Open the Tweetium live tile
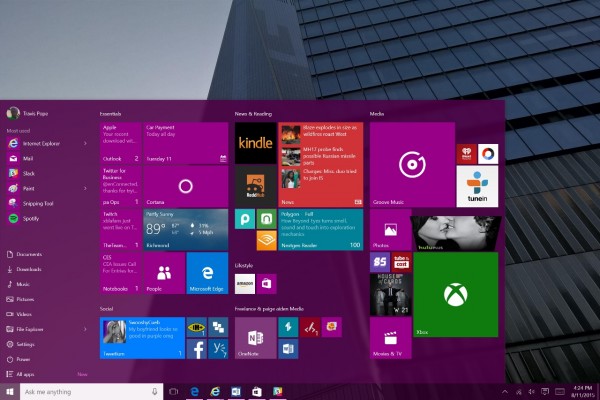Viewport: 600px width, 400px height. click(142, 338)
